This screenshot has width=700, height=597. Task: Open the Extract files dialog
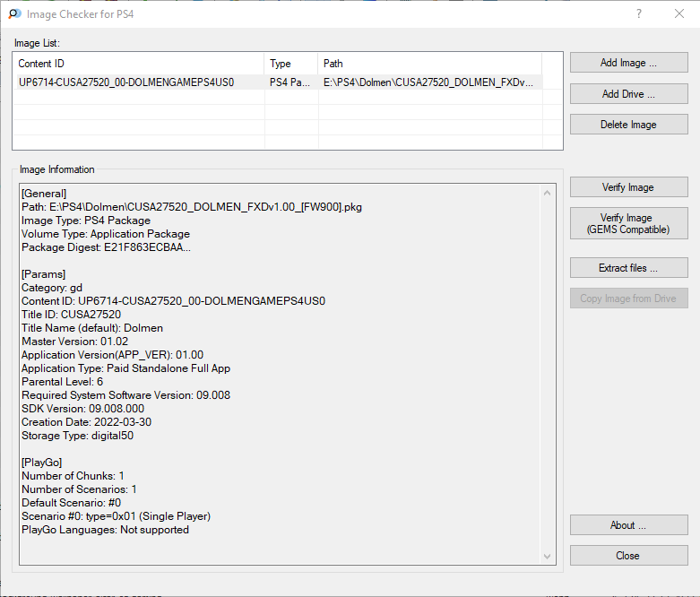tap(628, 267)
